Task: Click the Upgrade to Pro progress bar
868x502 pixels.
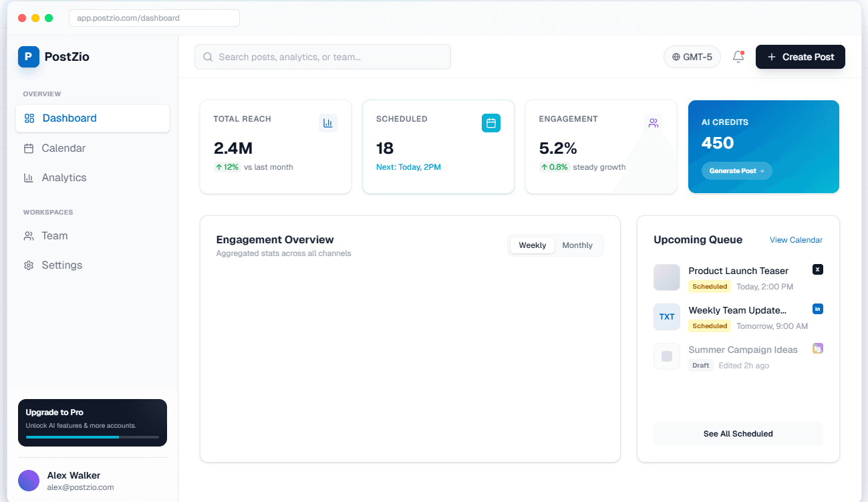Action: coord(92,437)
